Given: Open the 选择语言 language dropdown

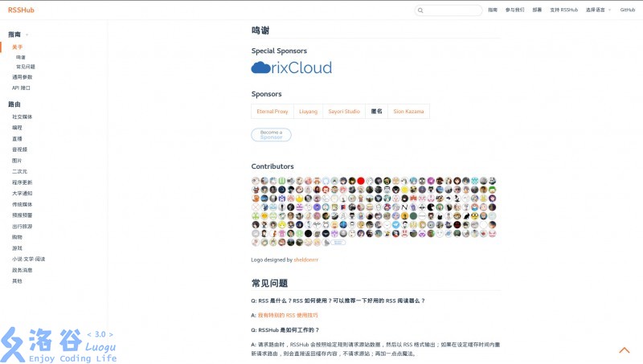Looking at the screenshot, I should click(x=598, y=10).
